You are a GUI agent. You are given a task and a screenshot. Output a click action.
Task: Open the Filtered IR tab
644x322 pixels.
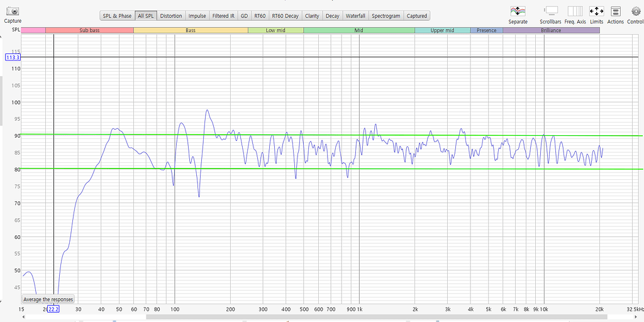[x=223, y=16]
